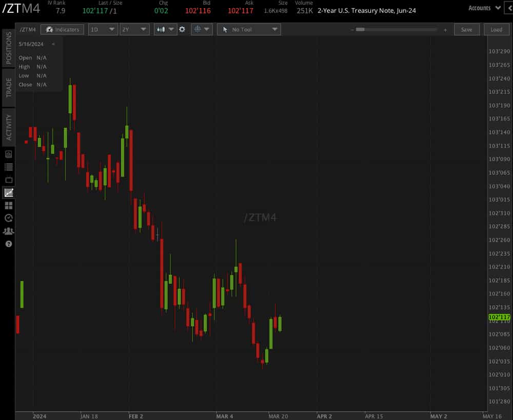Click the back arrow next to 5/16/2024
The image size is (513, 420).
click(x=53, y=45)
